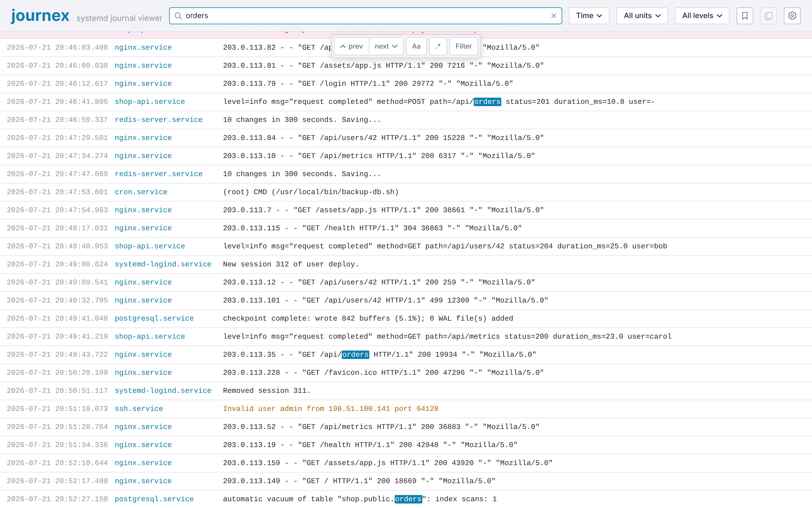Viewport: 812px width, 508px height.
Task: Expand the All units dropdown
Action: pyautogui.click(x=642, y=16)
